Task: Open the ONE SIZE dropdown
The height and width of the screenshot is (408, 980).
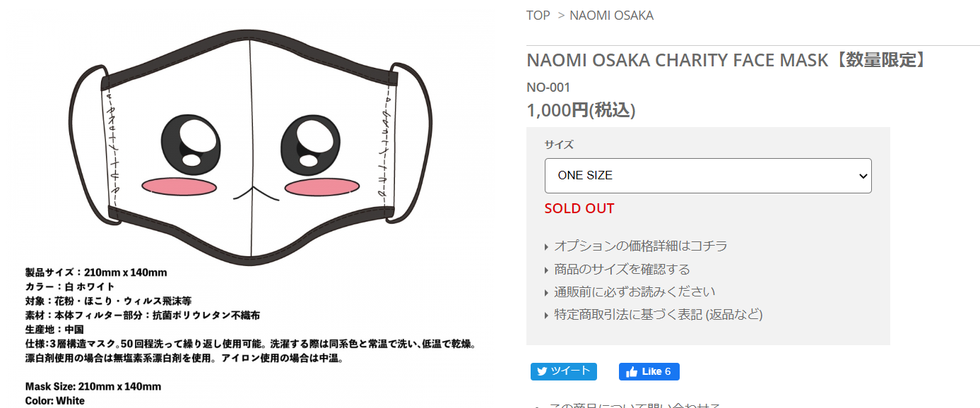Action: point(707,176)
